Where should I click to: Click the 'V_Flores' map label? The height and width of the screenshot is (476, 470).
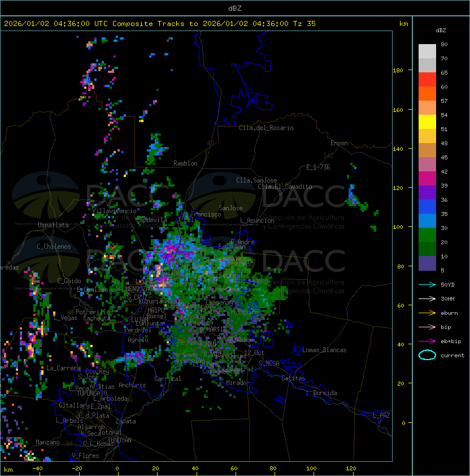85,456
